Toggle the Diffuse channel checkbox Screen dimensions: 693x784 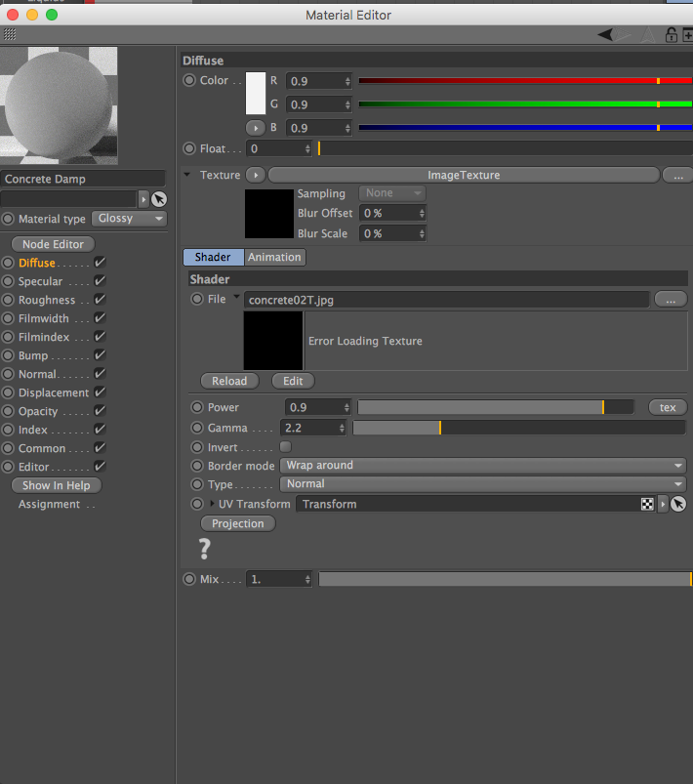click(100, 262)
